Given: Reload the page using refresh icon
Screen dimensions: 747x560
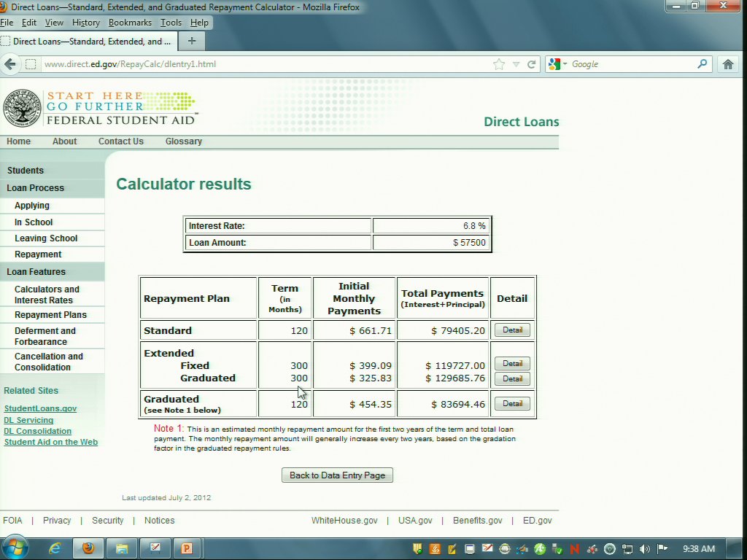Looking at the screenshot, I should (532, 64).
